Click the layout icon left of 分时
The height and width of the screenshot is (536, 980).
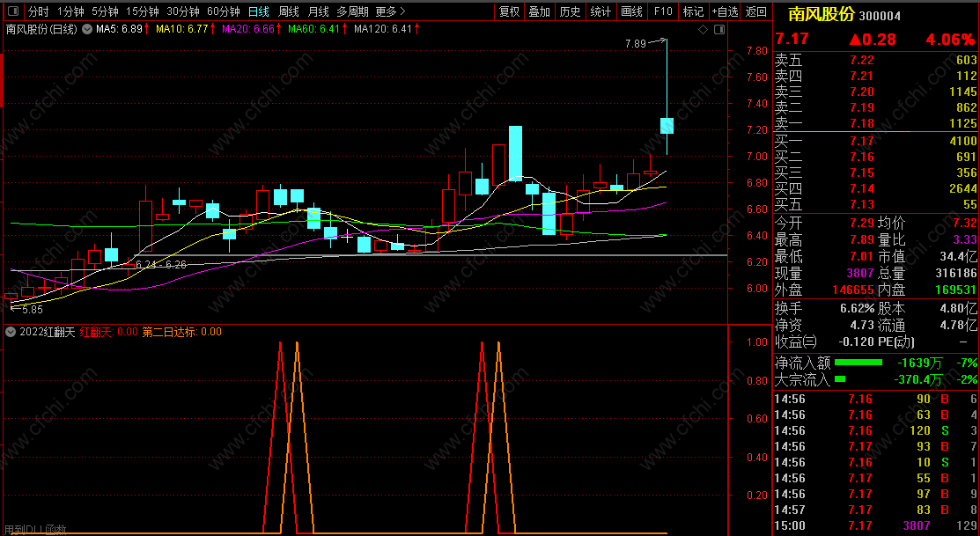click(12, 11)
